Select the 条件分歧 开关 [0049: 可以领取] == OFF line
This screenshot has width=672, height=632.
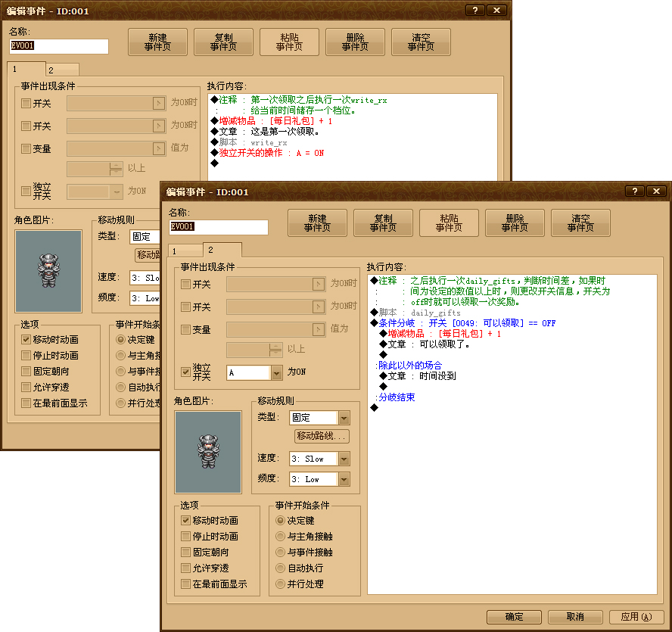point(463,323)
